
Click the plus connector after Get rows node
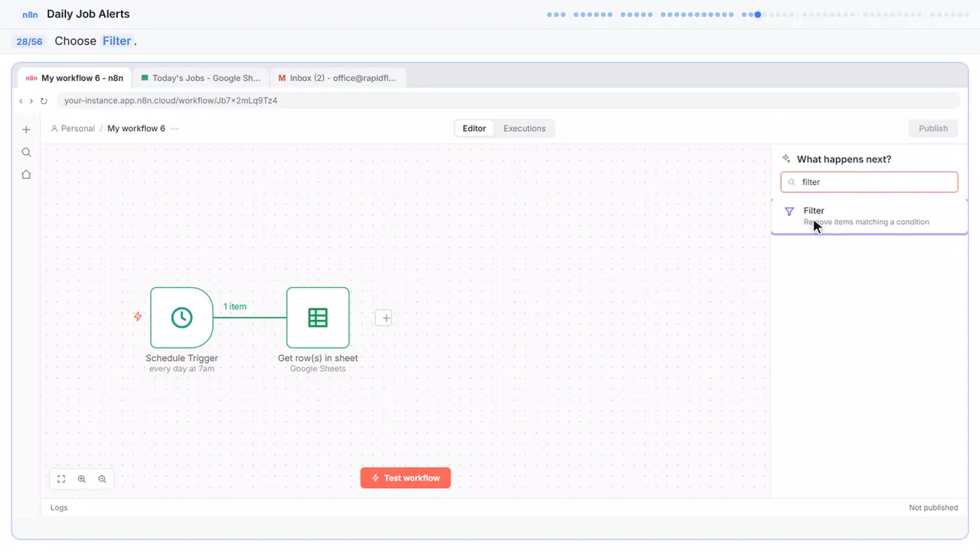(x=384, y=318)
